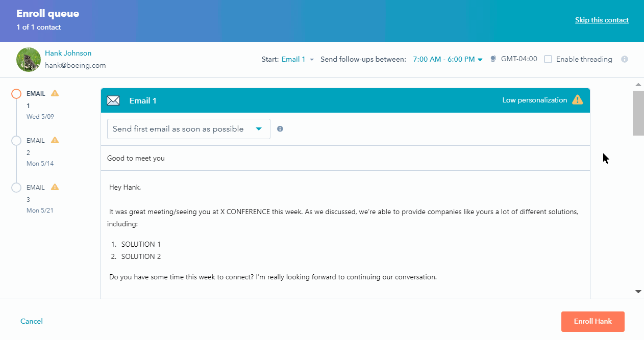Open the 7:00 AM - 6:00 PM time range dropdown
Screen dimensions: 644x340
pyautogui.click(x=448, y=59)
